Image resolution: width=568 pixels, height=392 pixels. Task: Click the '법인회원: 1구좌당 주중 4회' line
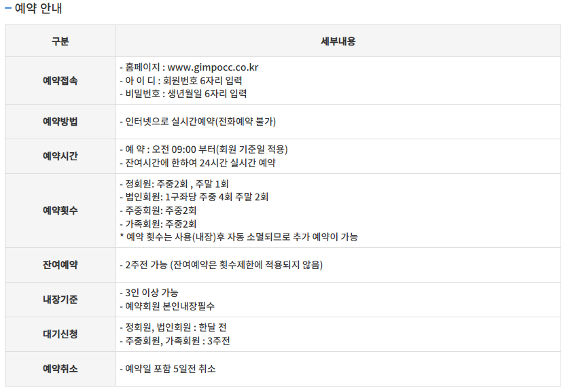(x=193, y=197)
